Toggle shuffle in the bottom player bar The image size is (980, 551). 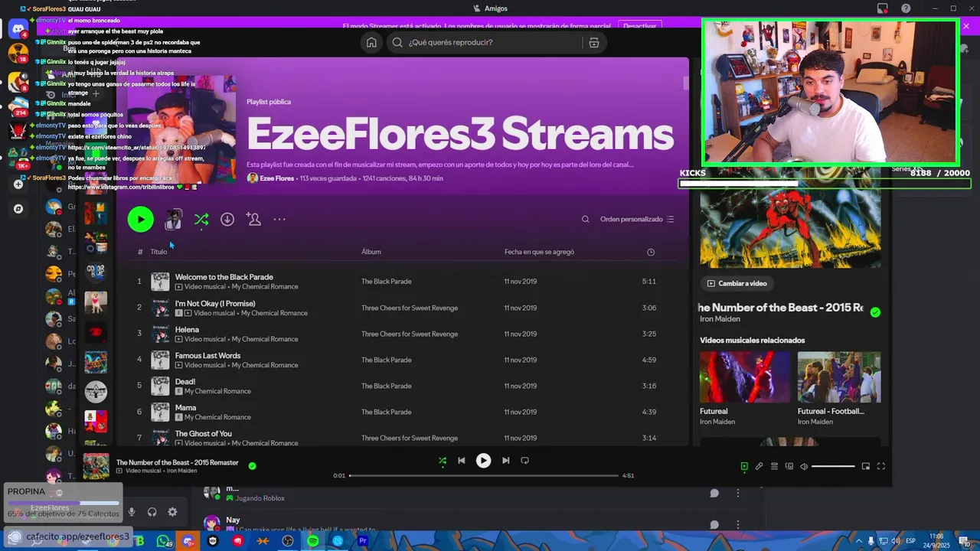tap(442, 461)
